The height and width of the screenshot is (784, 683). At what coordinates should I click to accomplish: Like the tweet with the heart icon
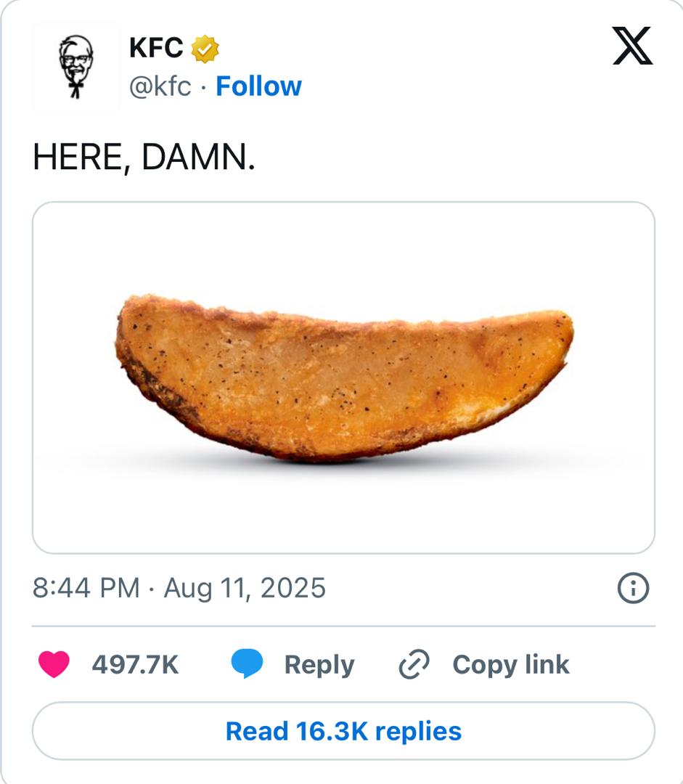point(54,664)
